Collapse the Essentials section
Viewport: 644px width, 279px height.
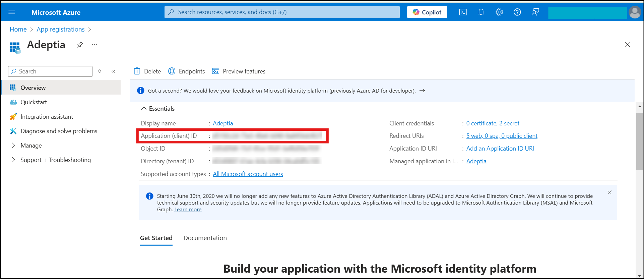144,108
